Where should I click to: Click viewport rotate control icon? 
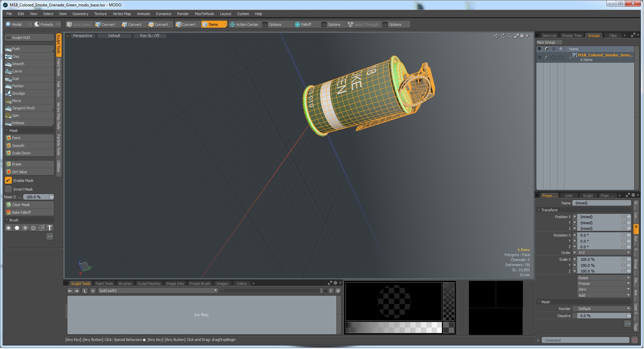click(x=503, y=36)
